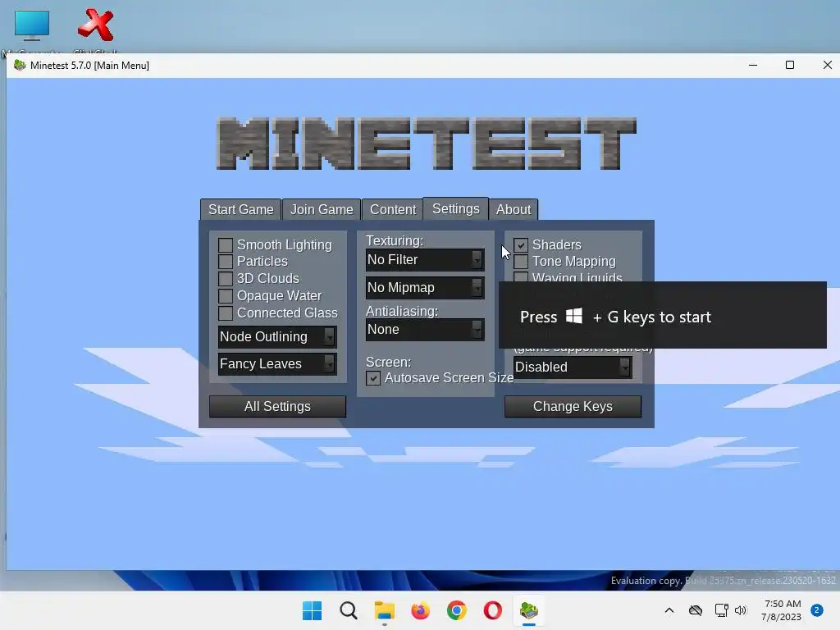The width and height of the screenshot is (840, 630).
Task: Open taskbar Search
Action: tap(348, 610)
